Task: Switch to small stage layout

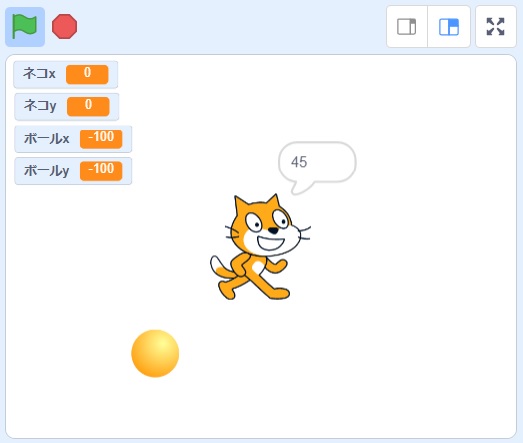Action: pyautogui.click(x=407, y=27)
